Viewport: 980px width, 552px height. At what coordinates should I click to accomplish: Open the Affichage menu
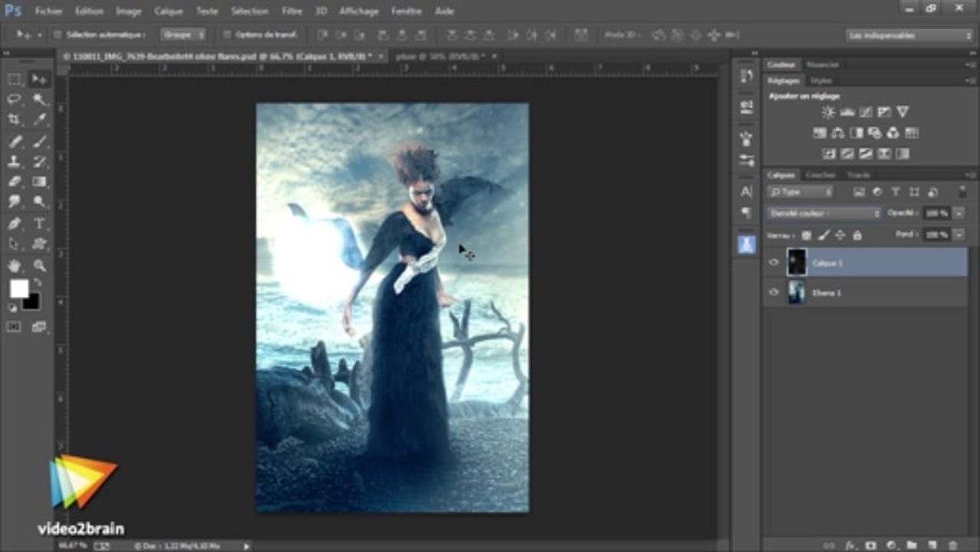(359, 11)
